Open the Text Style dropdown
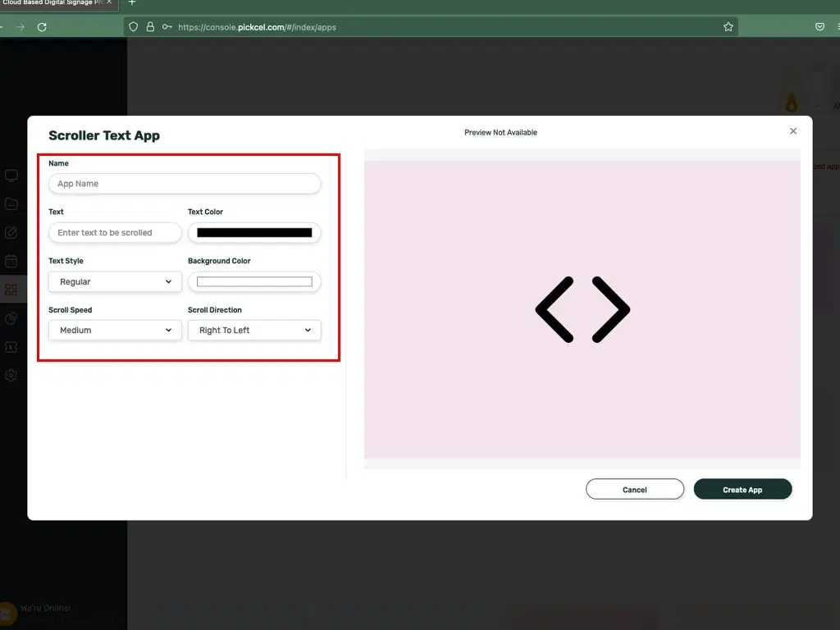The height and width of the screenshot is (630, 840). (x=114, y=281)
